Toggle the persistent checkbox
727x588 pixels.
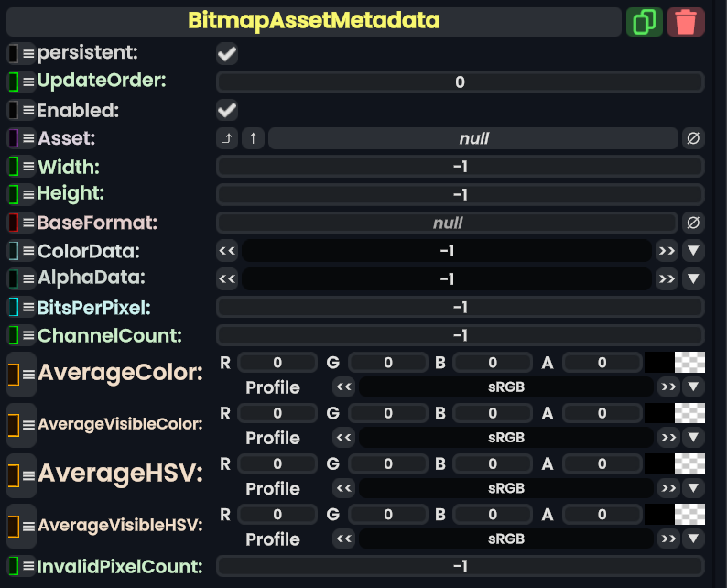227,54
